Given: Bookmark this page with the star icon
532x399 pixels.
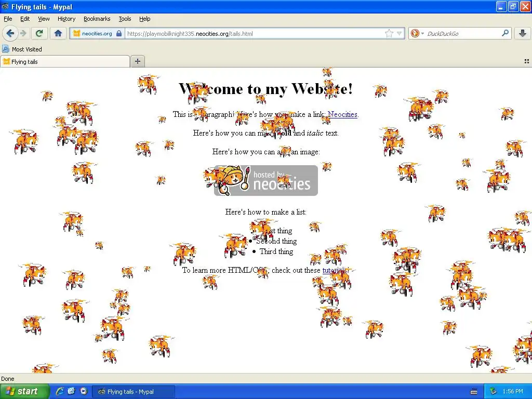Looking at the screenshot, I should [x=389, y=33].
